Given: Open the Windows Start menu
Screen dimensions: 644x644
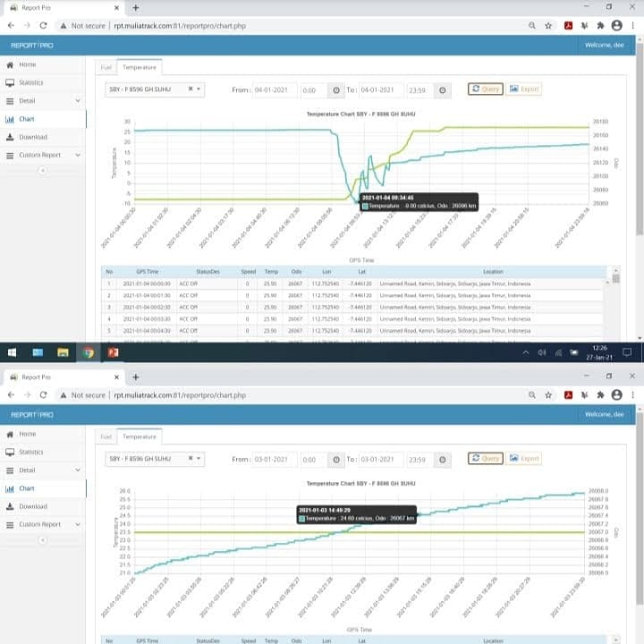Looking at the screenshot, I should (x=12, y=352).
